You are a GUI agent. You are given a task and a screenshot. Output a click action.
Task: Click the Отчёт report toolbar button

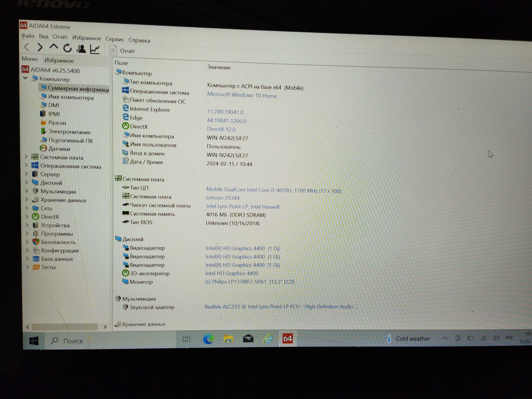[122, 50]
